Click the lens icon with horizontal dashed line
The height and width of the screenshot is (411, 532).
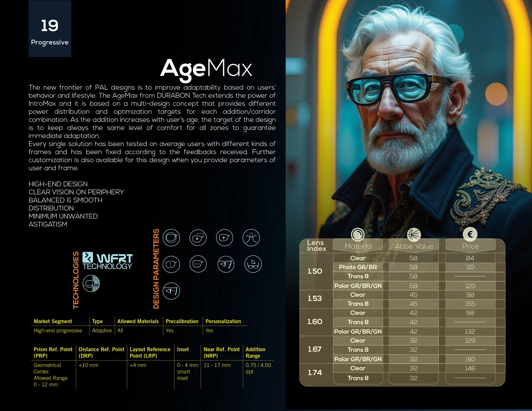[198, 264]
